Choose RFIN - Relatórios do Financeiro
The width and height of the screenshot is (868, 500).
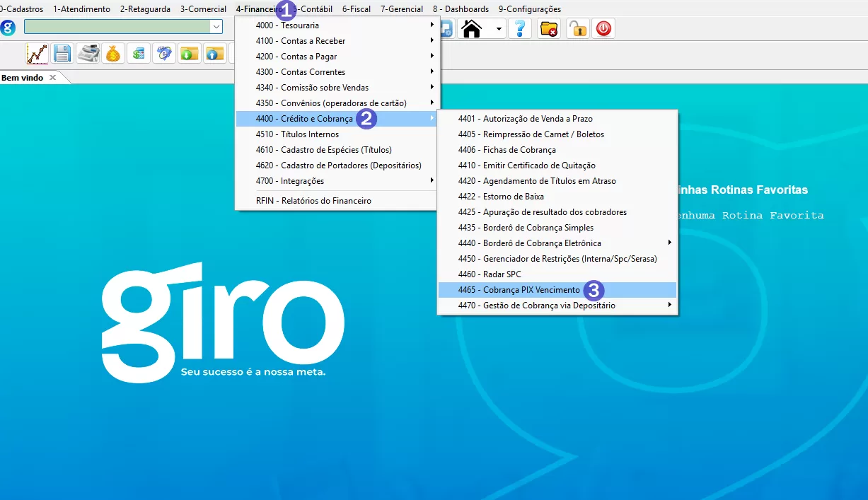tap(313, 201)
